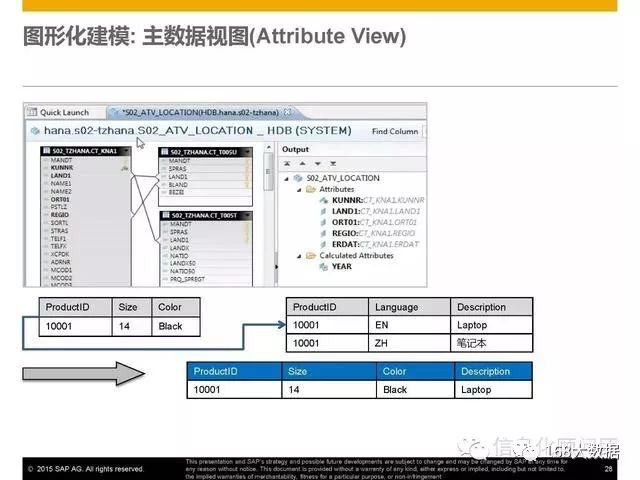Select REGIO:CT_KNA1.REGIO in Output tree
Image resolution: width=640 pixels, height=480 pixels.
[373, 233]
